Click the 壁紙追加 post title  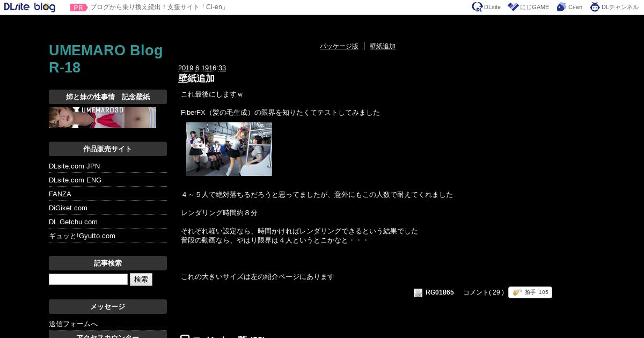(x=196, y=78)
